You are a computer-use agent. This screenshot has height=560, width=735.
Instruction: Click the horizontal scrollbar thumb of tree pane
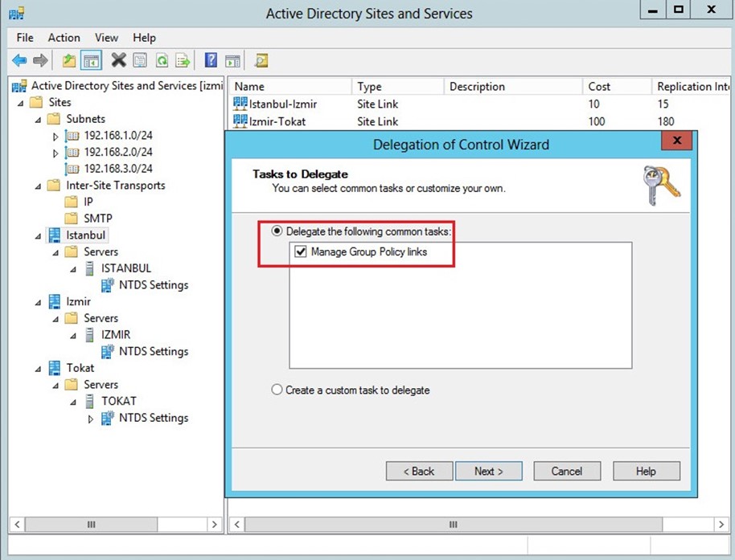[x=91, y=524]
